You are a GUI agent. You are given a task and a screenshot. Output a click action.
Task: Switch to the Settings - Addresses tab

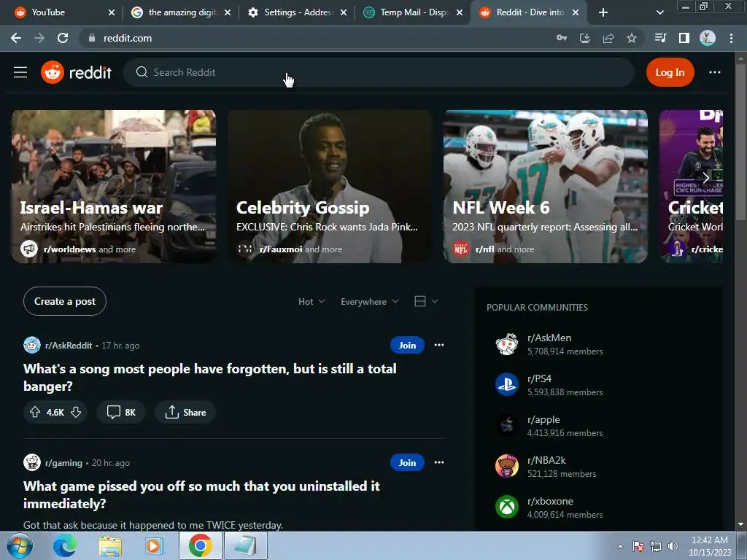(x=298, y=12)
